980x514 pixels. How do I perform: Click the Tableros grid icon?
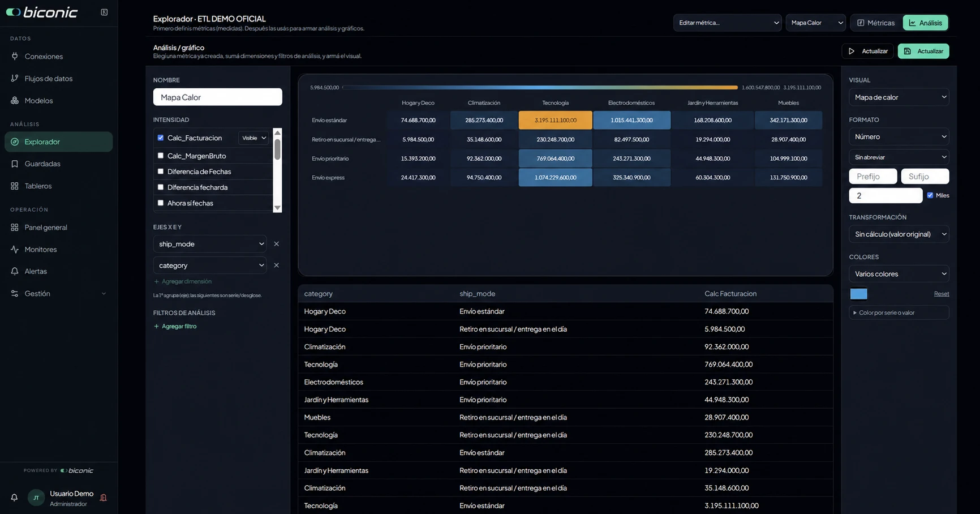[x=15, y=186]
